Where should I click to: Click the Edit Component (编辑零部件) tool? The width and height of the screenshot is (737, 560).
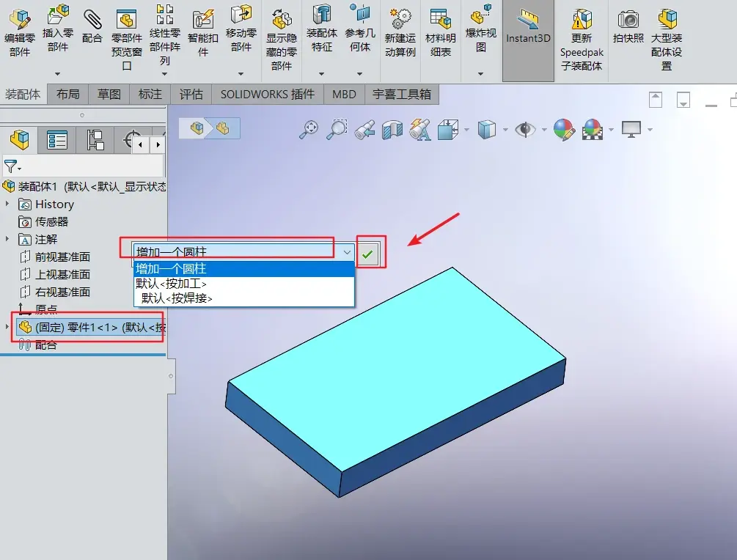[x=20, y=32]
